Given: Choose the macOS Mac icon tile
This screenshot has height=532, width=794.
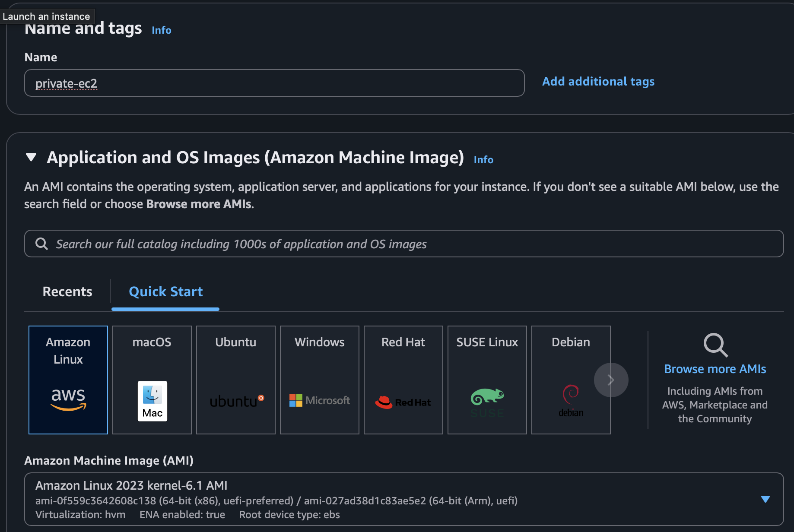Looking at the screenshot, I should (x=152, y=380).
